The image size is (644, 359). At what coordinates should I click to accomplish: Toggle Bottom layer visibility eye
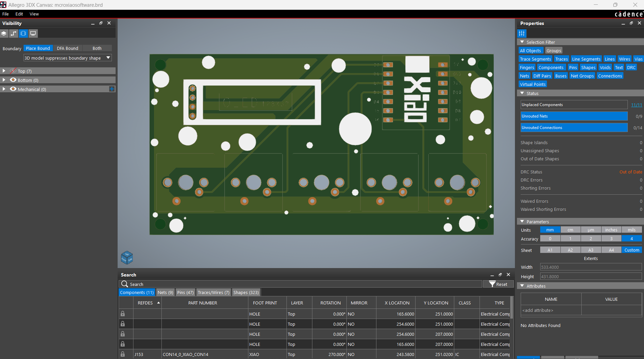point(13,80)
